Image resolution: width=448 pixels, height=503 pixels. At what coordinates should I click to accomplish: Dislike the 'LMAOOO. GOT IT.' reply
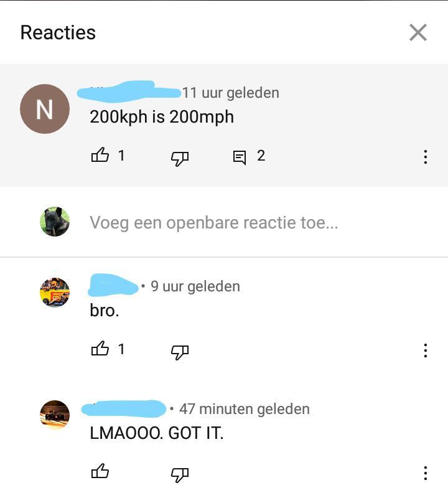coord(180,475)
